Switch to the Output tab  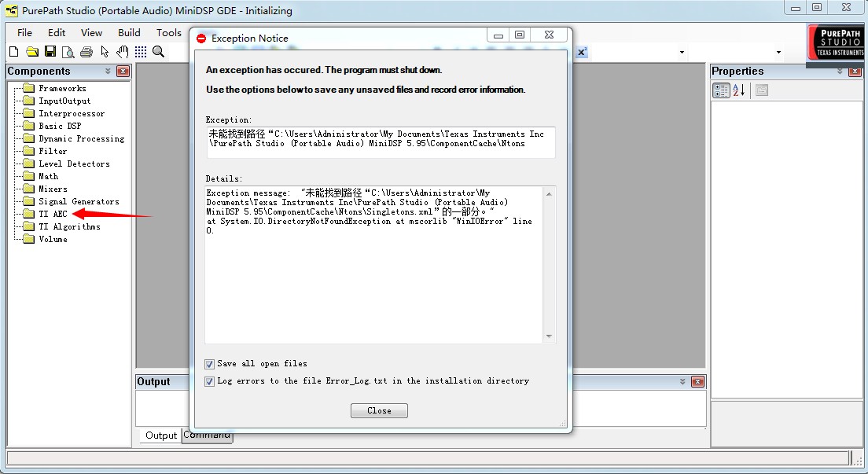[161, 435]
